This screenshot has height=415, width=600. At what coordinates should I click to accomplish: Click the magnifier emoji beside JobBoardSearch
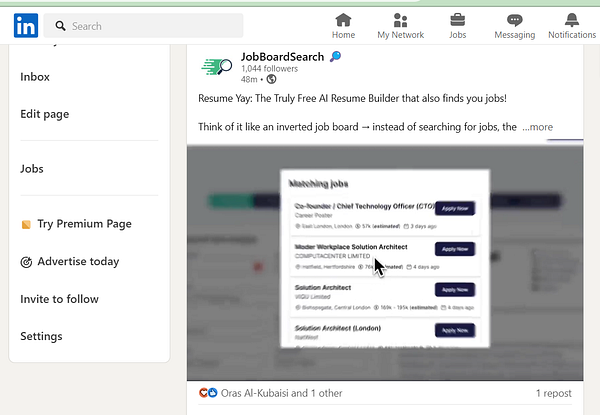point(335,57)
